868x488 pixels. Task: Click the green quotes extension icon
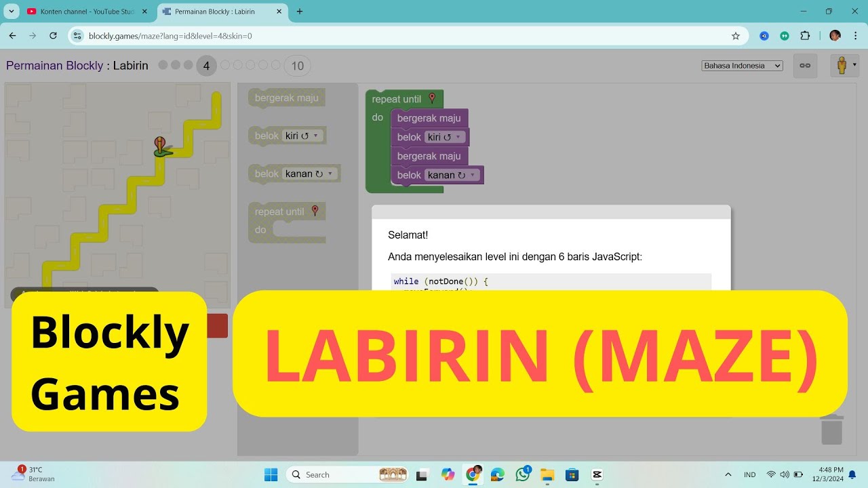click(x=785, y=36)
